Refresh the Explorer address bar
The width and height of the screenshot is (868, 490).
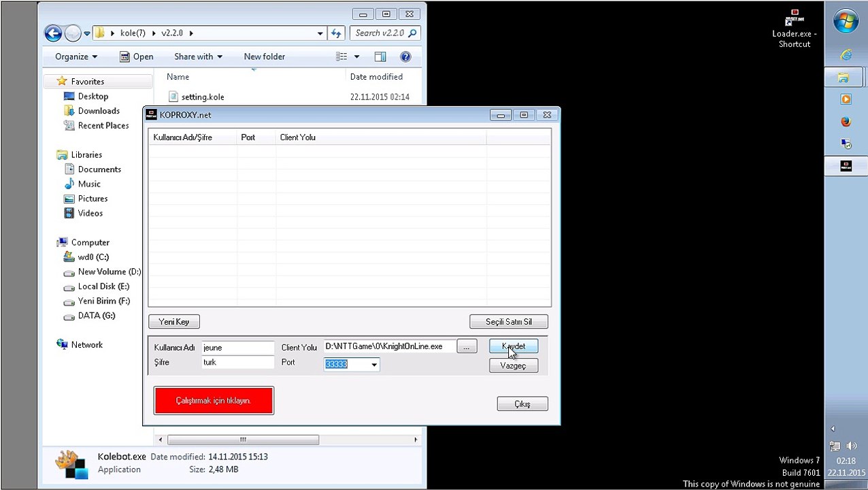(x=336, y=33)
